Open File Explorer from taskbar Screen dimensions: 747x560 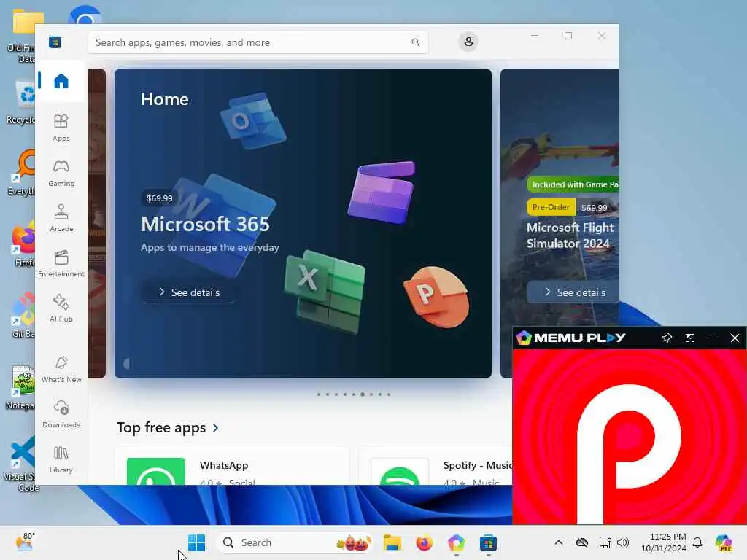tap(392, 542)
